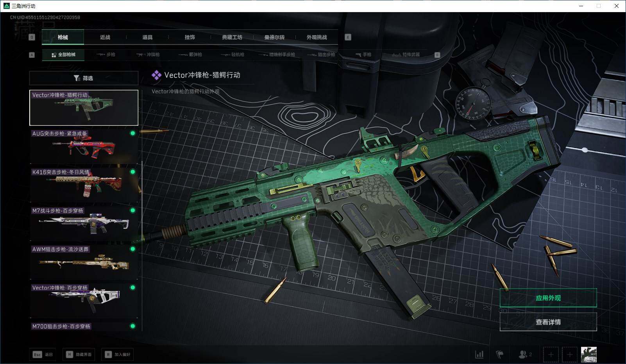Image resolution: width=626 pixels, height=364 pixels.
Task: Filter by 步枪 category
Action: 106,55
